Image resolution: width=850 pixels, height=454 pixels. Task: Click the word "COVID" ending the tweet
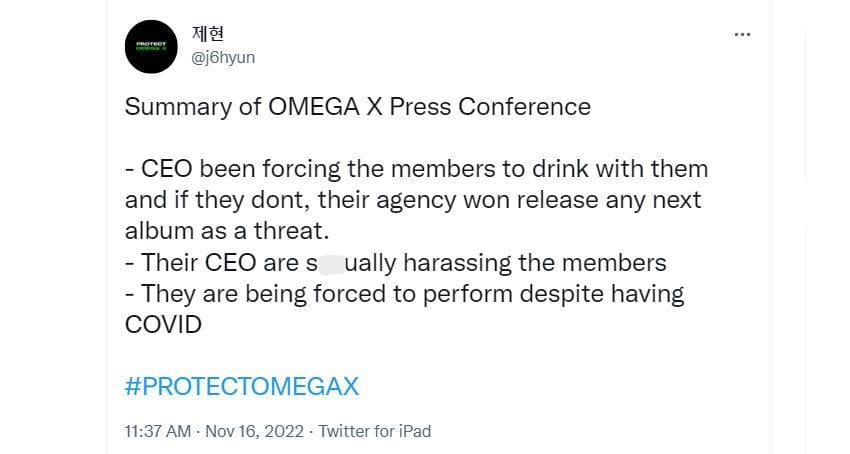click(x=163, y=325)
